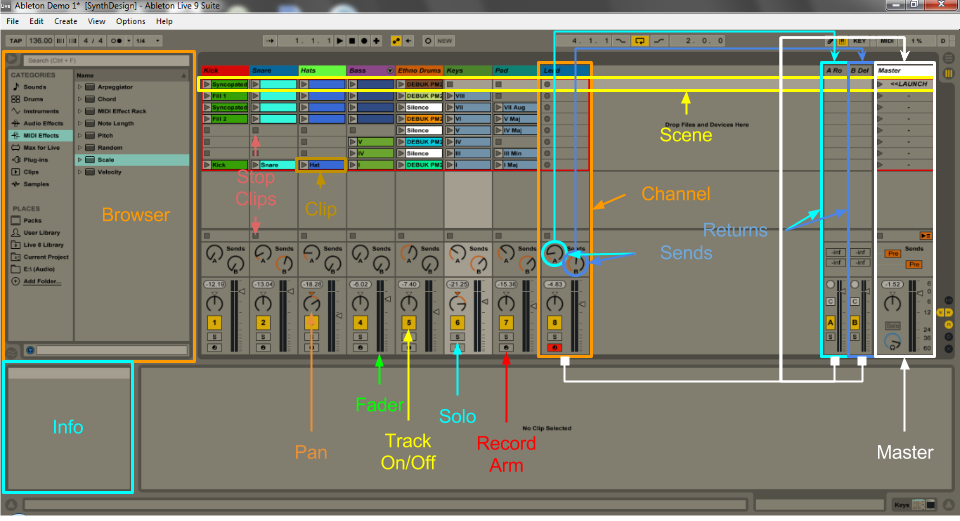Toggle the Follow arrow button in transport

(x=270, y=41)
